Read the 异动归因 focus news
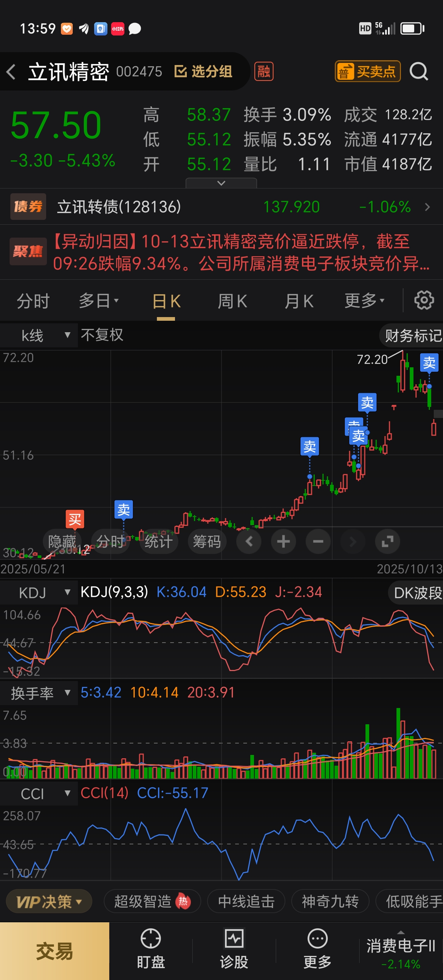This screenshot has height=980, width=443. click(242, 252)
